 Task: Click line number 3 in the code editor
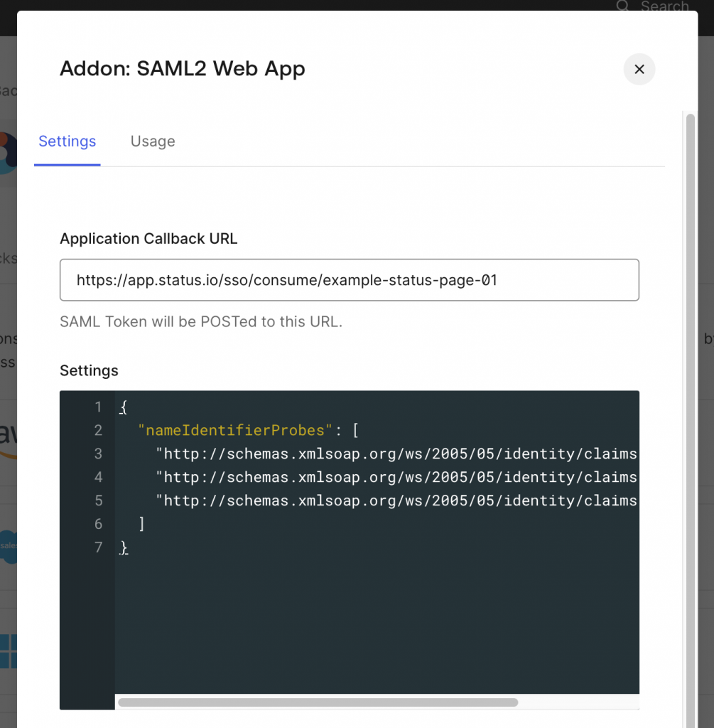pos(98,453)
